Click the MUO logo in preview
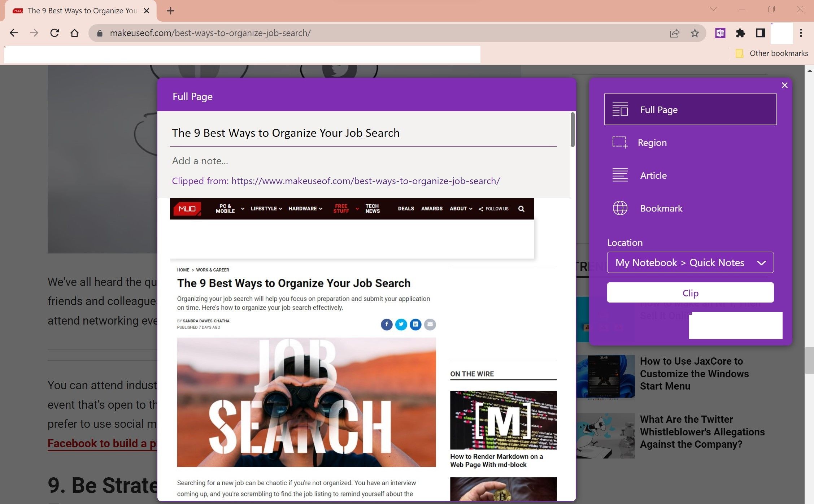The image size is (814, 504). coord(187,209)
